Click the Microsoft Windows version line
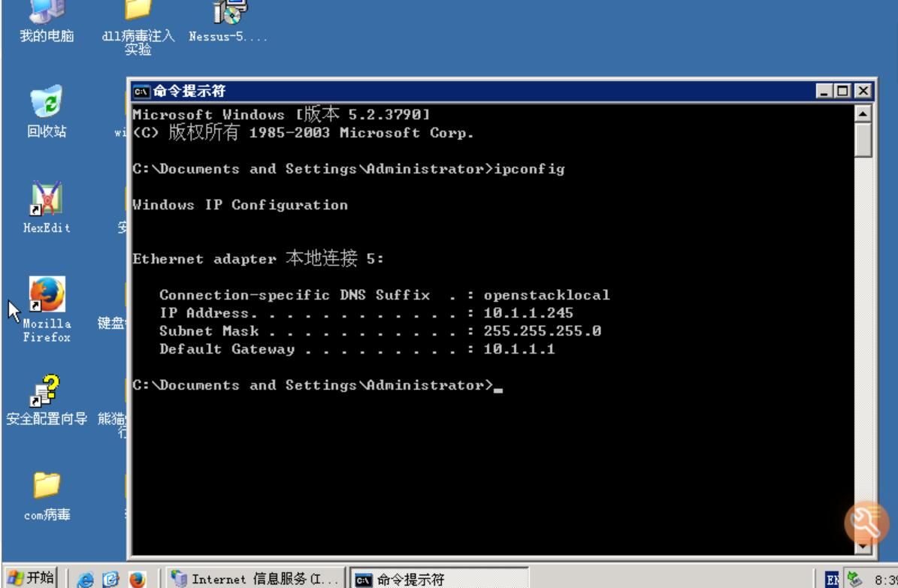The width and height of the screenshot is (898, 588). coord(280,114)
